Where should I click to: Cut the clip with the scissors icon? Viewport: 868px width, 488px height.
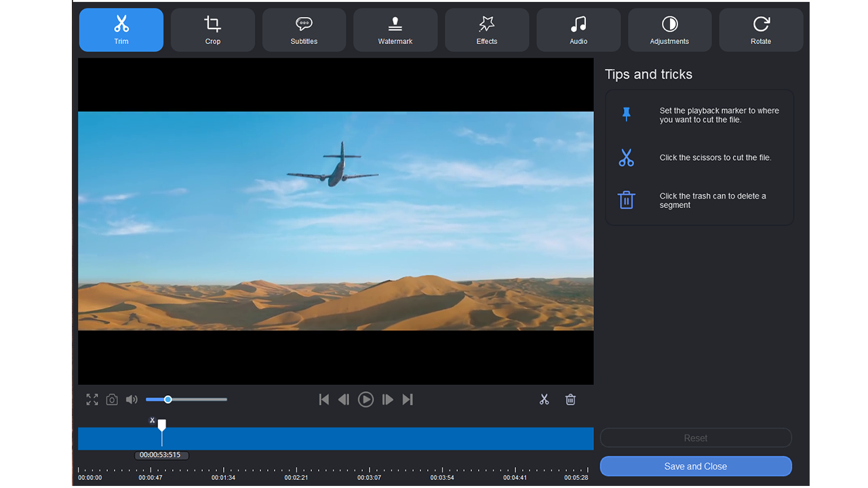click(544, 400)
